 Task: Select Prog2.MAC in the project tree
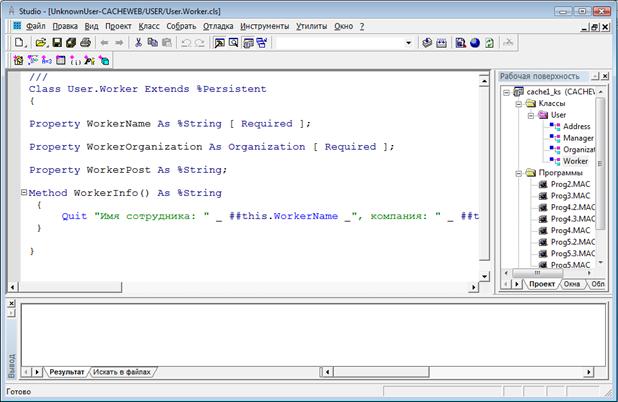click(x=570, y=184)
